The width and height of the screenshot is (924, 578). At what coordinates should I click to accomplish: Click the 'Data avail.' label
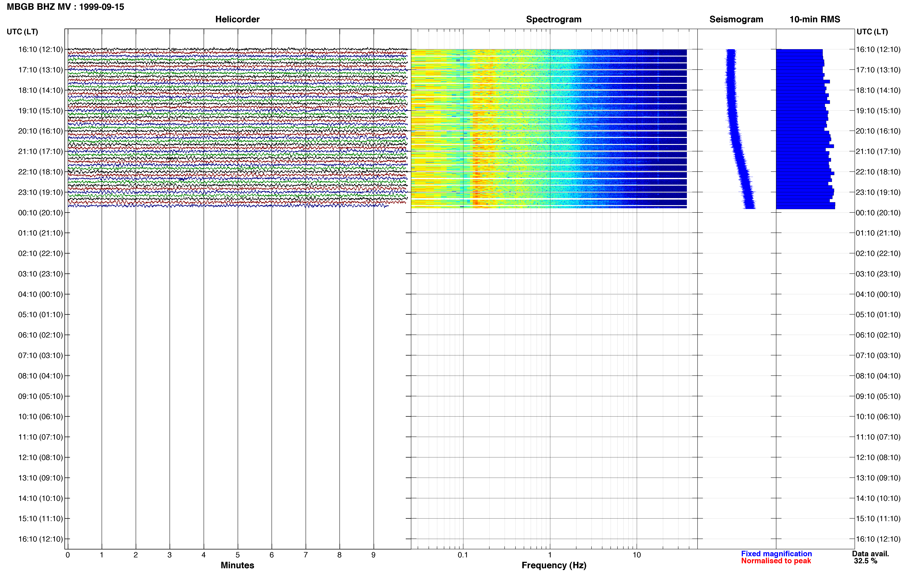[870, 554]
